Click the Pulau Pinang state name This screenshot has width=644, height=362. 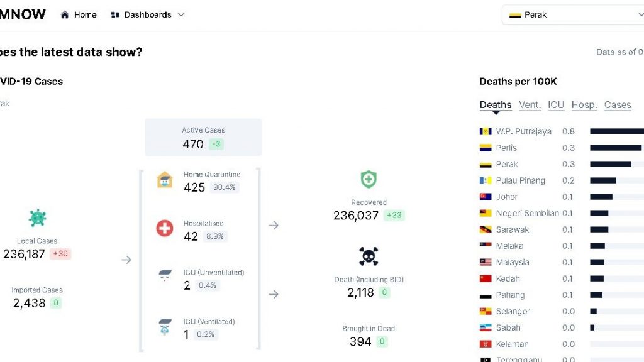point(521,180)
